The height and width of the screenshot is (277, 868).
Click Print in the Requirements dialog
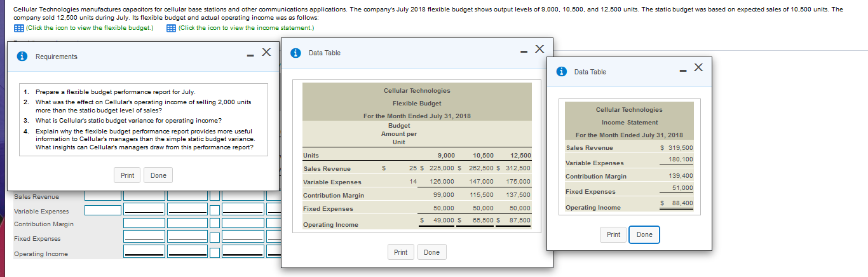pos(128,175)
